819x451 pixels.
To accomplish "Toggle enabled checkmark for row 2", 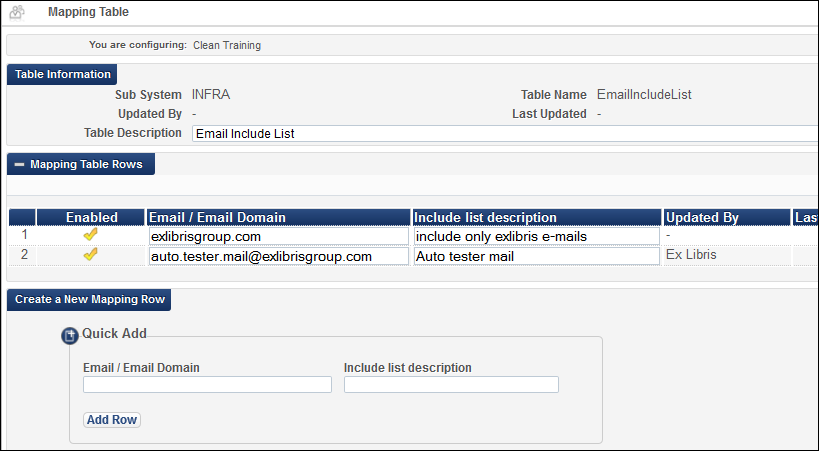I will pyautogui.click(x=90, y=255).
